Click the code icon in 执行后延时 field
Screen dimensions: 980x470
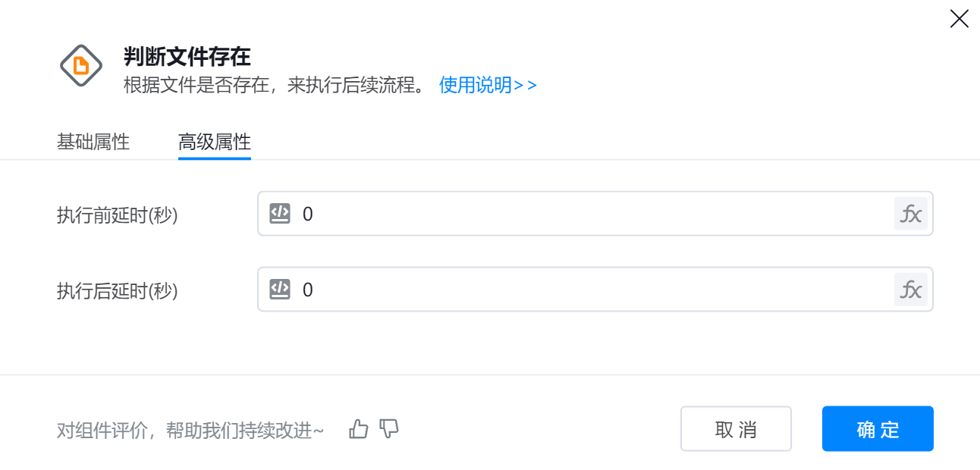(x=280, y=290)
